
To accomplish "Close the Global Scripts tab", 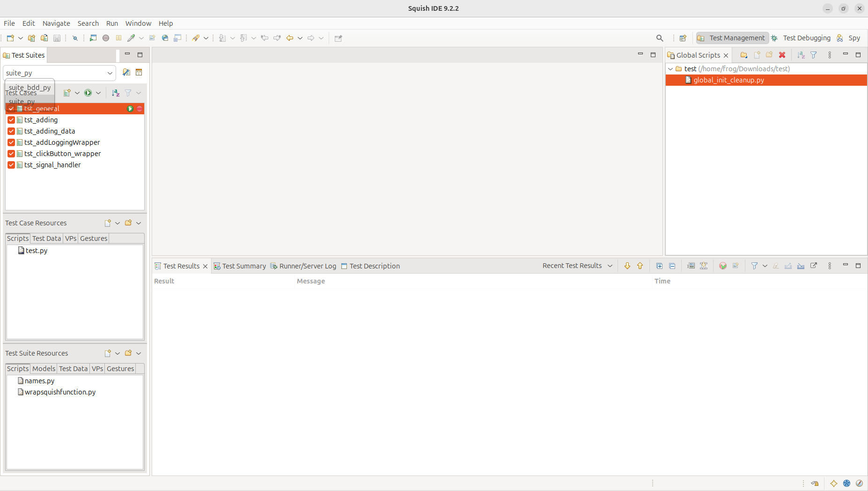I will pyautogui.click(x=726, y=55).
